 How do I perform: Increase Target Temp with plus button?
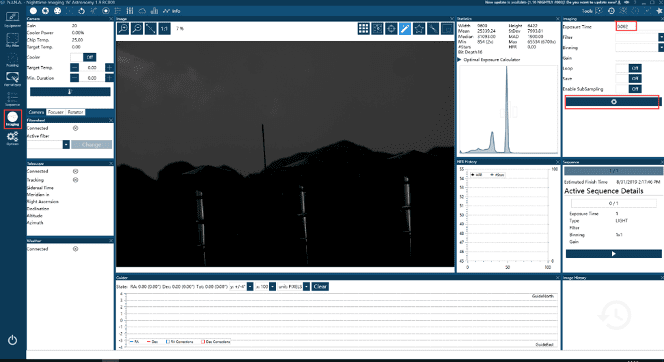point(109,67)
